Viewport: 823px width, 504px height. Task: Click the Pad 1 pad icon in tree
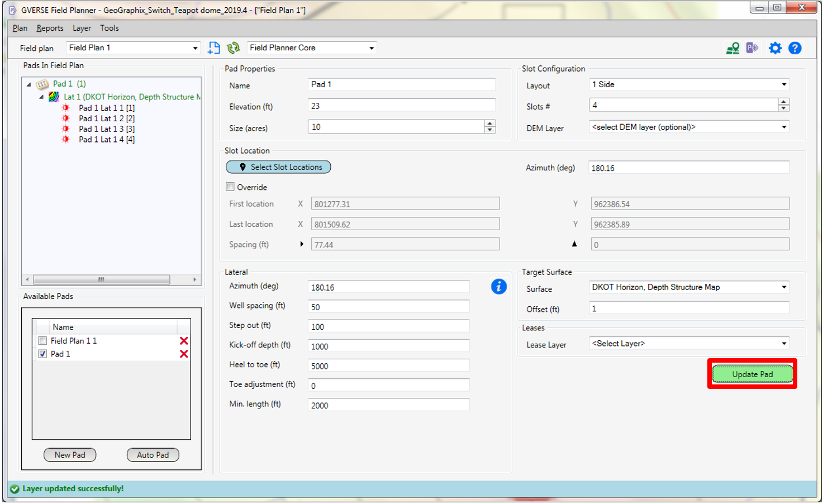click(x=42, y=84)
